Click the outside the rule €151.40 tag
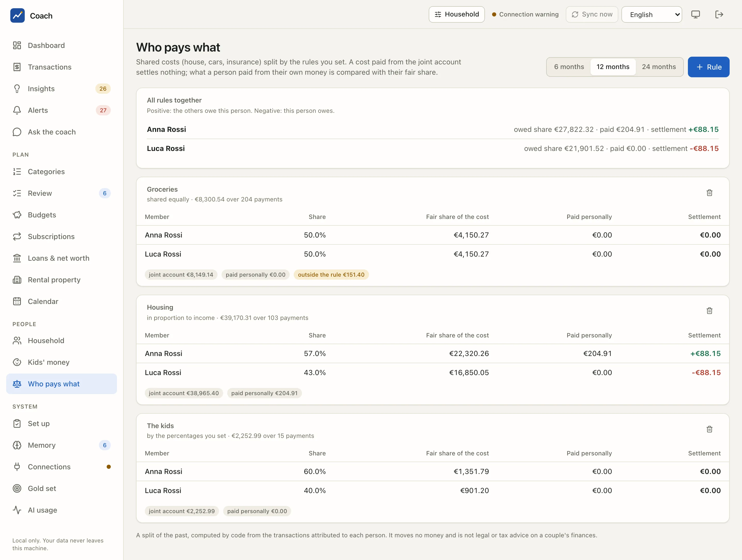742x560 pixels. 331,275
